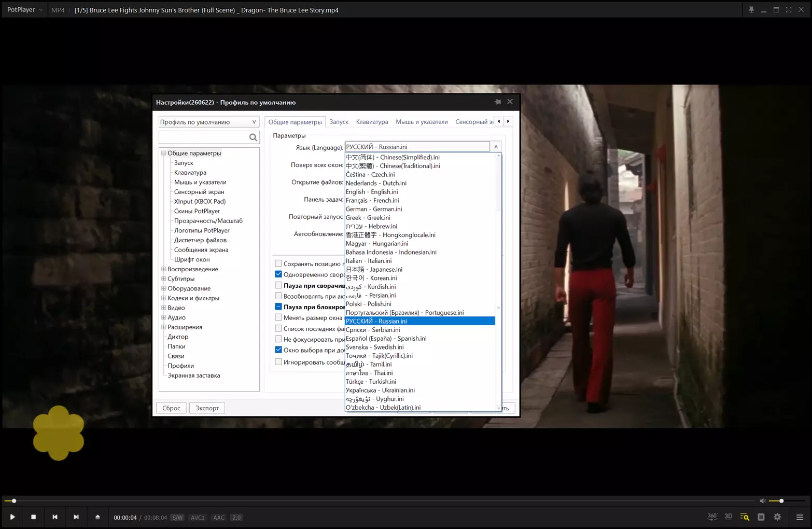812x529 pixels.
Task: Click the search magnifier in settings
Action: click(x=253, y=137)
